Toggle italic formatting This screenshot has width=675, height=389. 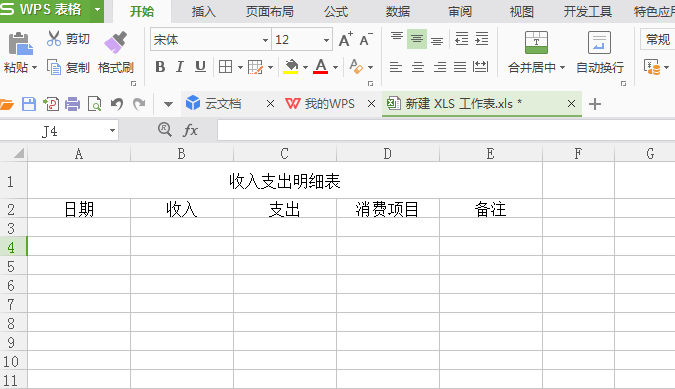(180, 67)
